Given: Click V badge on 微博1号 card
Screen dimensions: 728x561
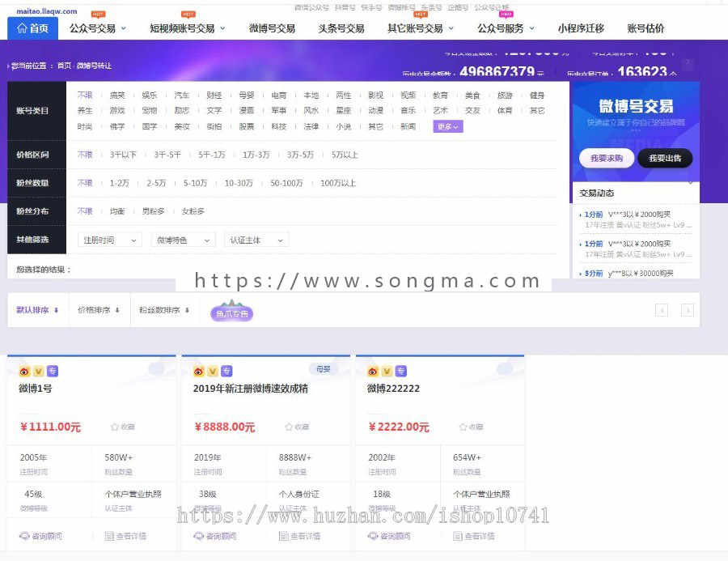Looking at the screenshot, I should [39, 371].
